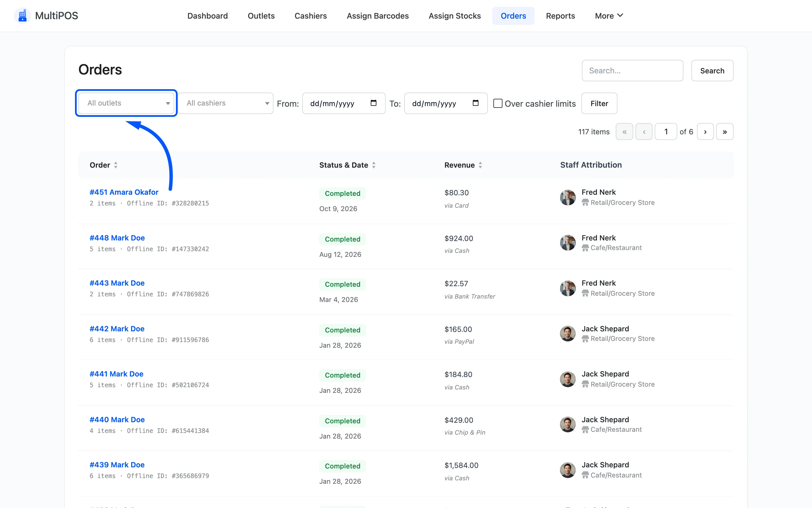Open the From date calendar picker icon

pos(374,103)
